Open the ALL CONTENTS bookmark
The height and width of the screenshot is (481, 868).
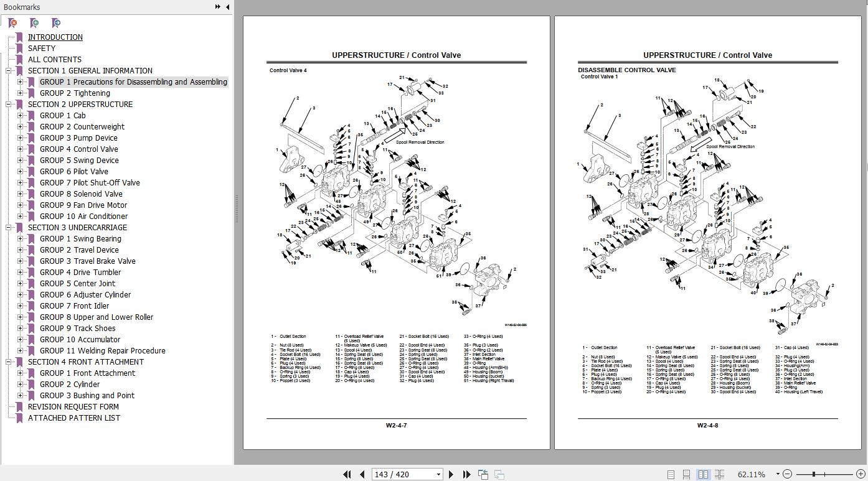click(54, 59)
